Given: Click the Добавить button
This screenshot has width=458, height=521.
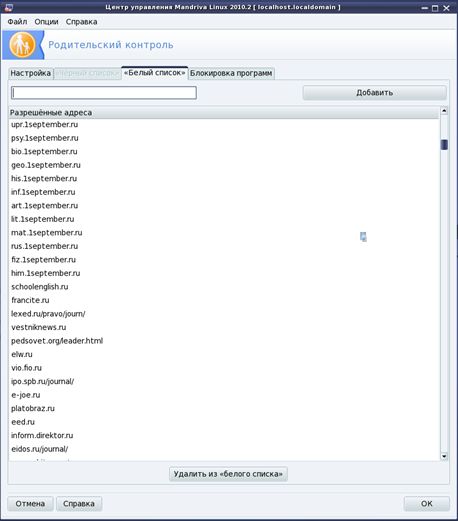Looking at the screenshot, I should pyautogui.click(x=374, y=93).
